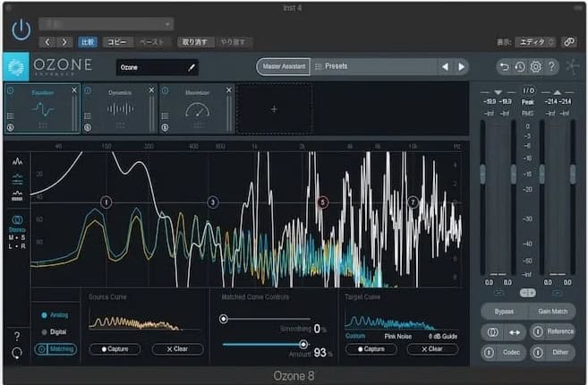Solo the Maximizer module
Viewport: 588px width, 385px height.
pyautogui.click(x=165, y=127)
